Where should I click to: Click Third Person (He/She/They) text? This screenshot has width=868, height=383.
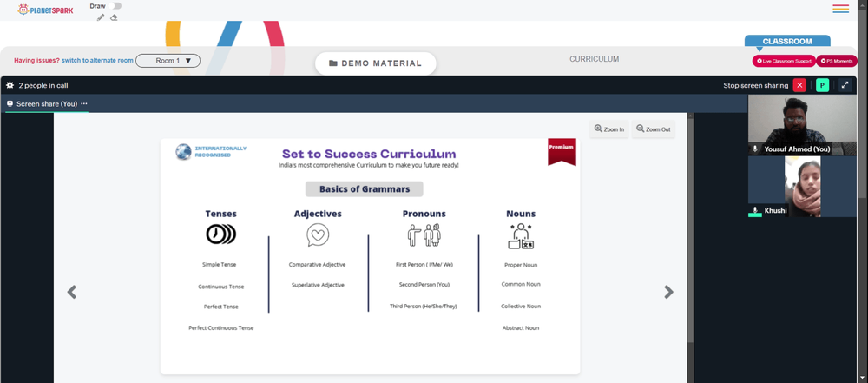click(424, 307)
